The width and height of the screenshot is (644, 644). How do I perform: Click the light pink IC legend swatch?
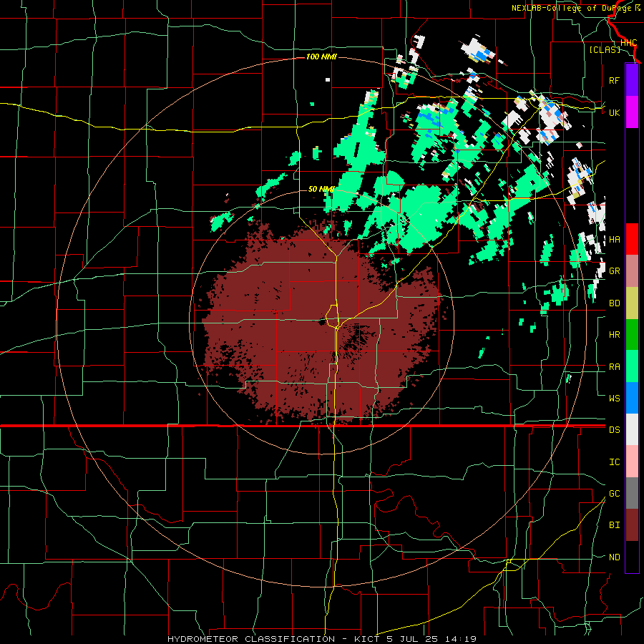[x=632, y=462]
